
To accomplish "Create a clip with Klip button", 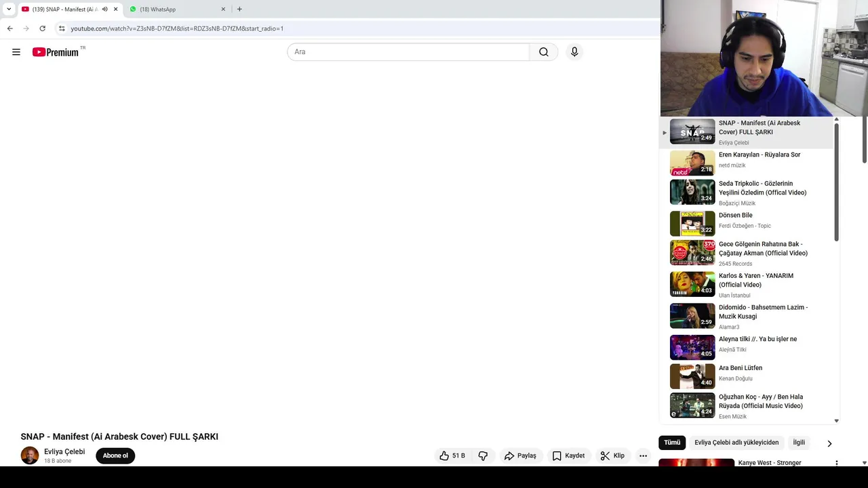I will pos(612,455).
